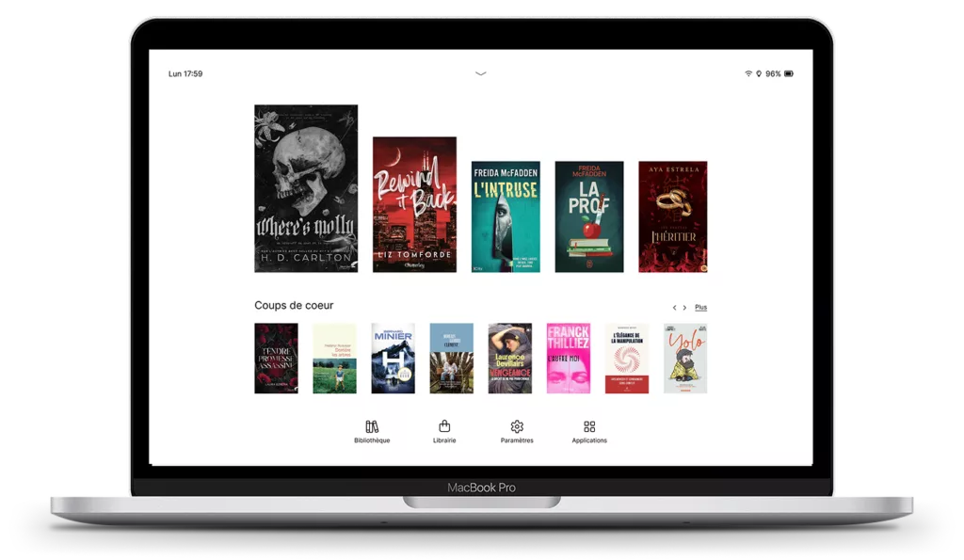This screenshot has height=560, width=964.
Task: Select the green meadow book cover
Action: [x=334, y=359]
